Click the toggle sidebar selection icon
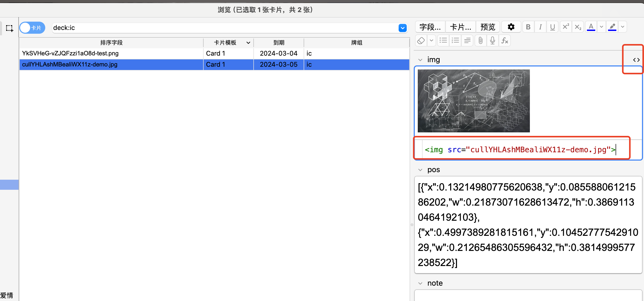Screen dimensions: 644x301 coord(10,28)
